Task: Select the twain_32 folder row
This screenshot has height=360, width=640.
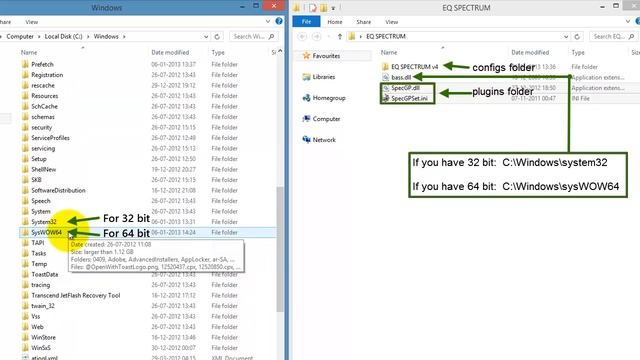Action: click(147, 306)
